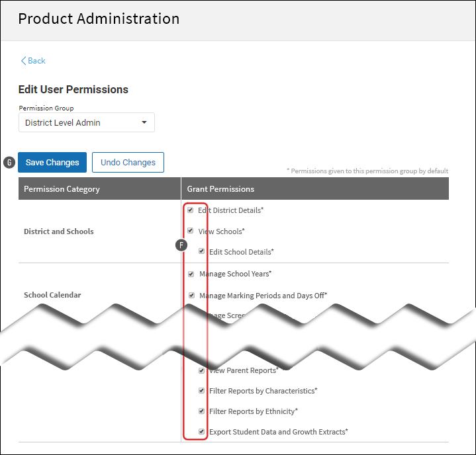Click the Product Administration title

[x=99, y=19]
